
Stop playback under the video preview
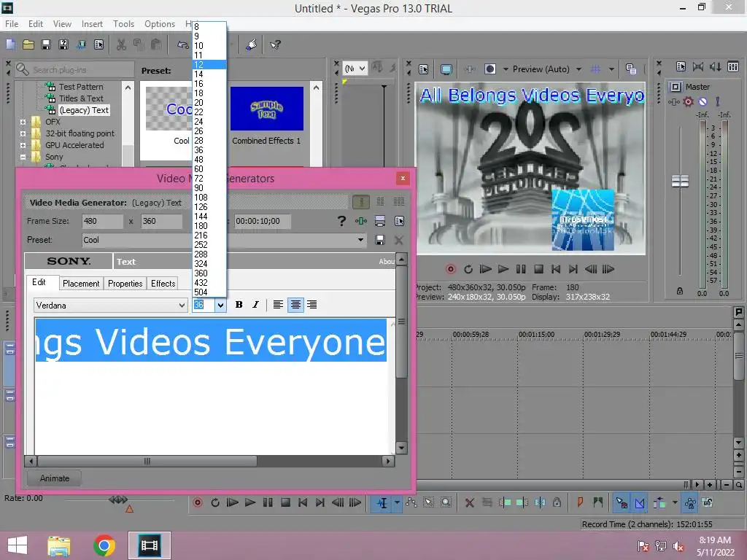pos(538,269)
